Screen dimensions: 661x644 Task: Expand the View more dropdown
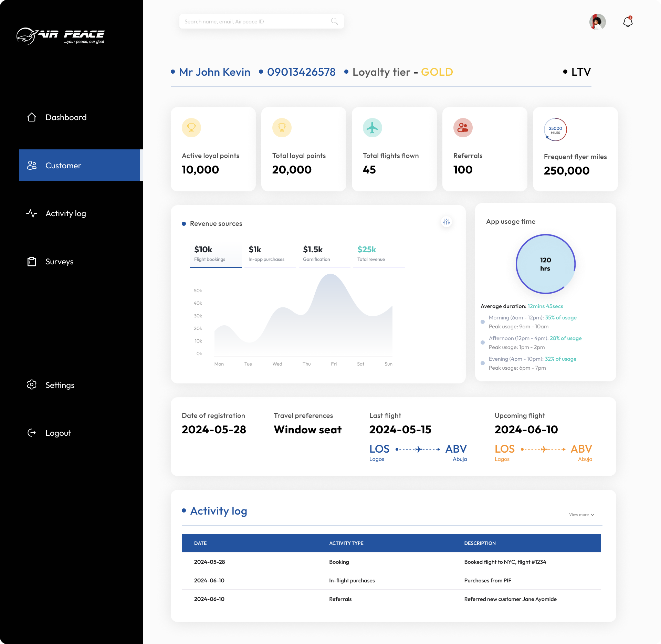click(581, 515)
